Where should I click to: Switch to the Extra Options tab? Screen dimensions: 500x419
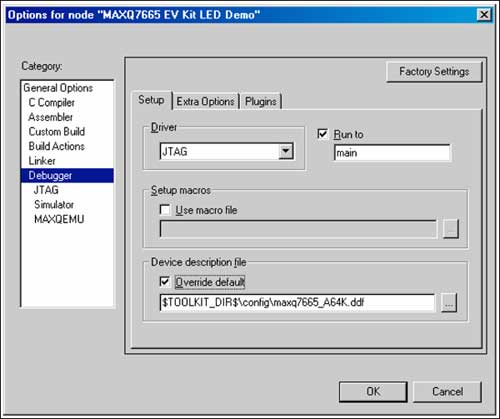pyautogui.click(x=205, y=101)
